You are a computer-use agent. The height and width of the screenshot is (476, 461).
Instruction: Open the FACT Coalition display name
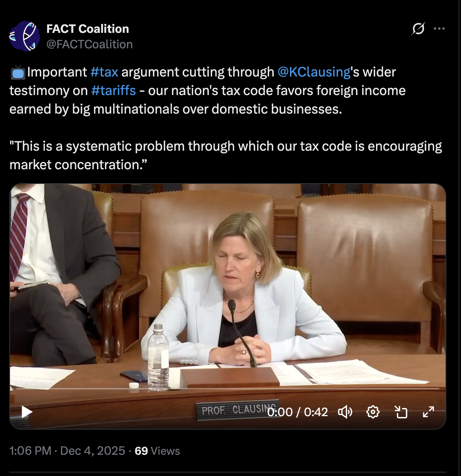[88, 29]
